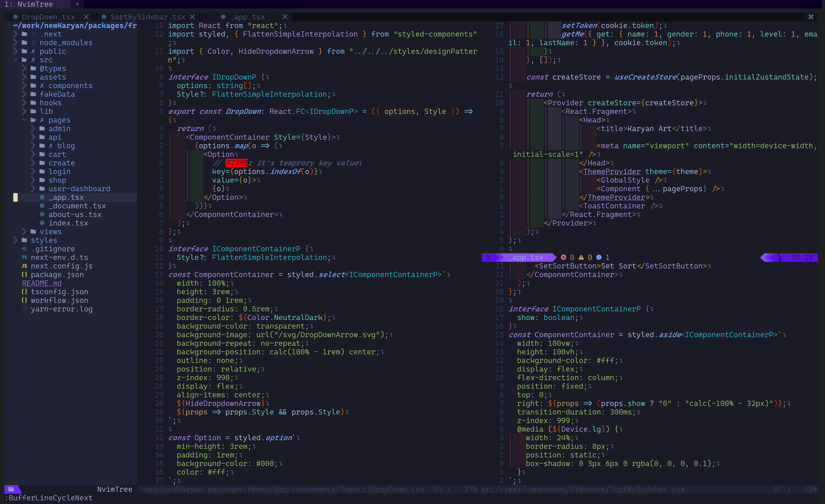Image resolution: width=825 pixels, height=504 pixels.
Task: Click the ':BufferLineCycleNext' command line
Action: click(x=48, y=498)
